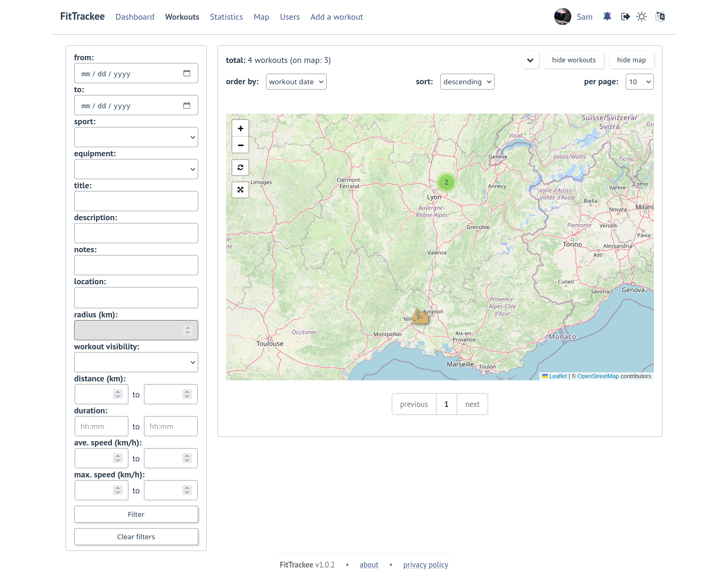Screen dimensions: 728x575
Task: Refresh the map view
Action: coord(240,167)
